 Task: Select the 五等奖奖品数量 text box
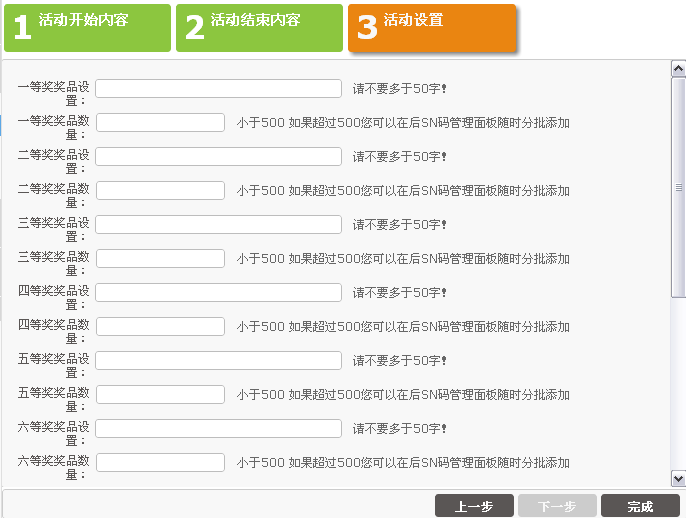[160, 394]
